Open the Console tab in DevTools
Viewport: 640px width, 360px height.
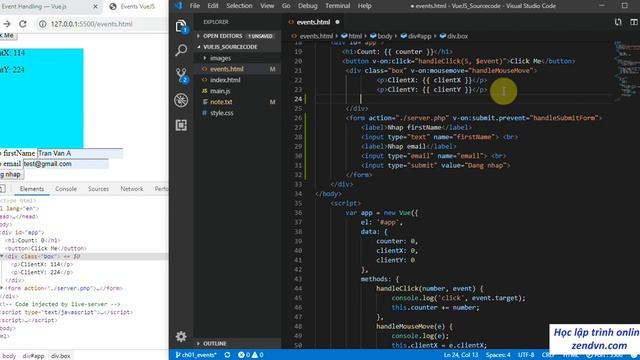pyautogui.click(x=66, y=189)
